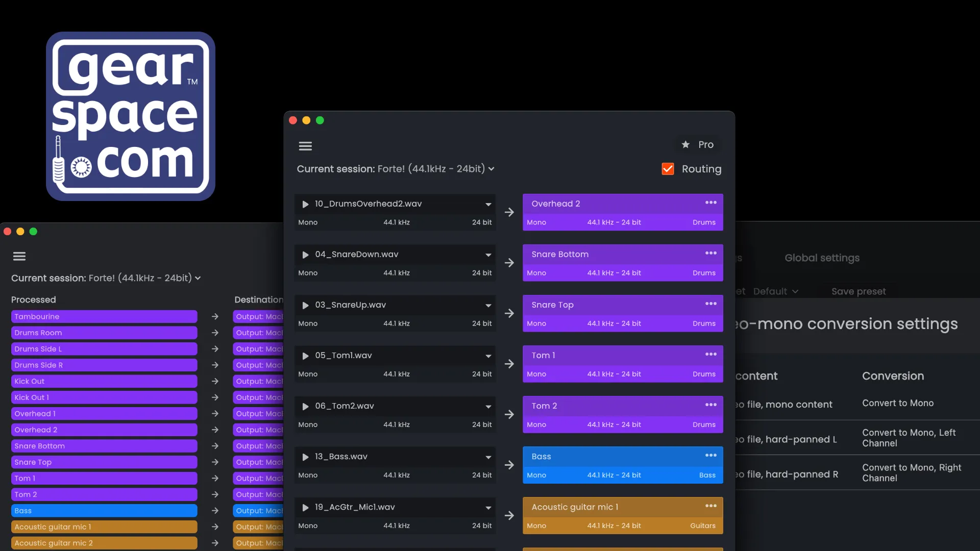Open options menu for Snare Bottom track
Image resolution: width=980 pixels, height=551 pixels.
click(711, 253)
